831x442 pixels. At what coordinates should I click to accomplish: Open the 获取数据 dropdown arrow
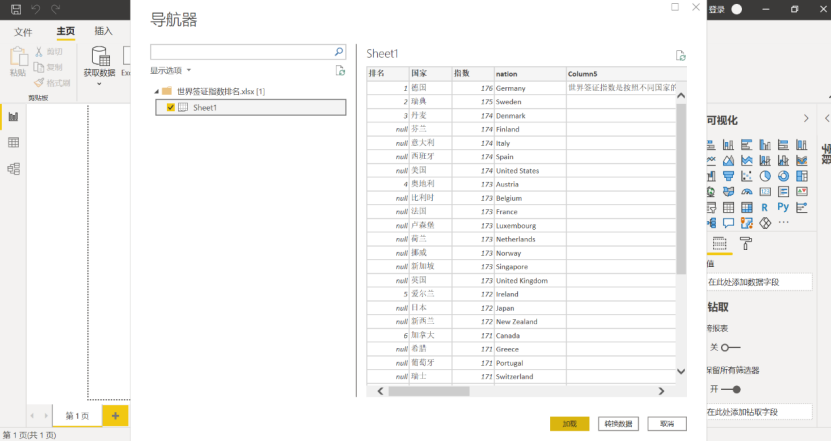point(99,84)
